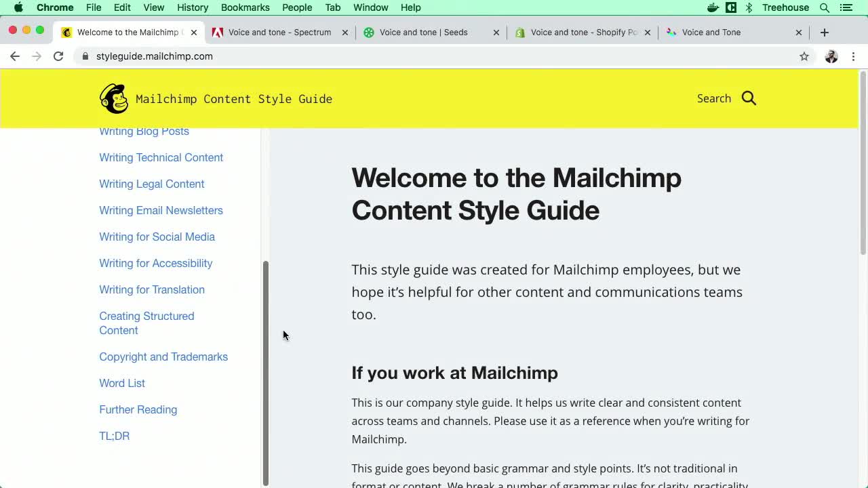The height and width of the screenshot is (488, 868).
Task: Open a new tab with the plus button
Action: pos(825,32)
